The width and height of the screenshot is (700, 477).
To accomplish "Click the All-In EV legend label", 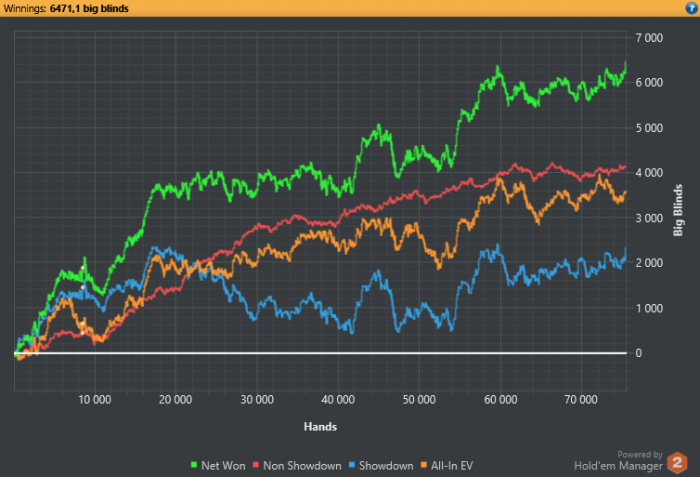I will point(452,466).
